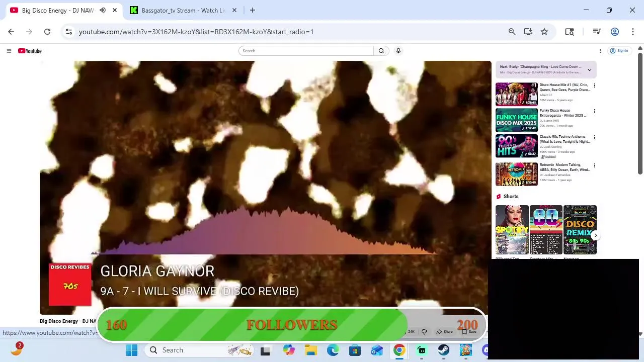Viewport: 644px width, 362px height.
Task: Open the Funky Disco House Extravaganza title
Action: pos(563,113)
